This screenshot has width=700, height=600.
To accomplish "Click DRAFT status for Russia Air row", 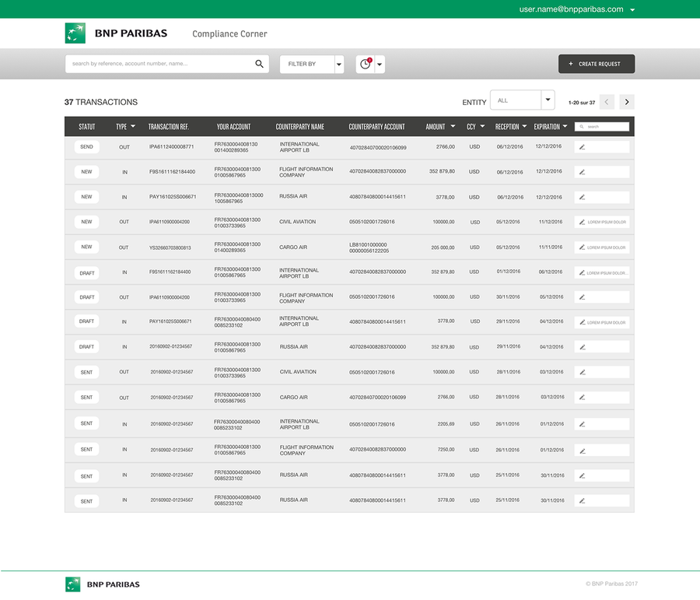I will (x=86, y=347).
